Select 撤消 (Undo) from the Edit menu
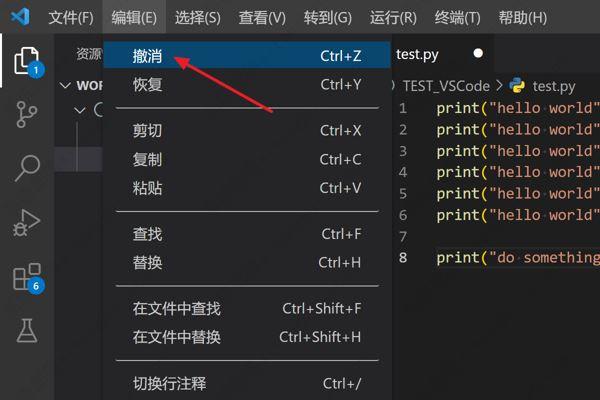Screen dimensions: 600x400 pos(148,57)
